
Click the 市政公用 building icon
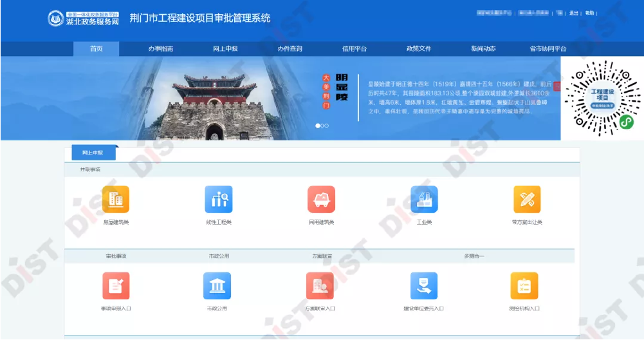pyautogui.click(x=217, y=286)
